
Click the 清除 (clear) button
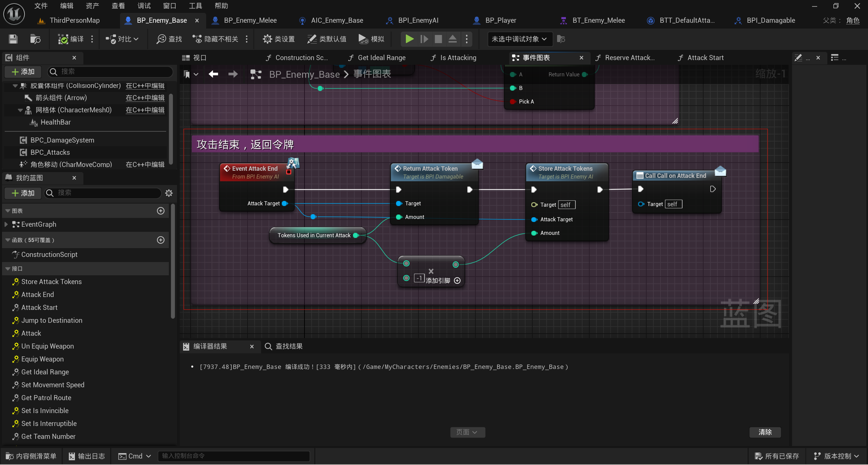[x=765, y=432]
